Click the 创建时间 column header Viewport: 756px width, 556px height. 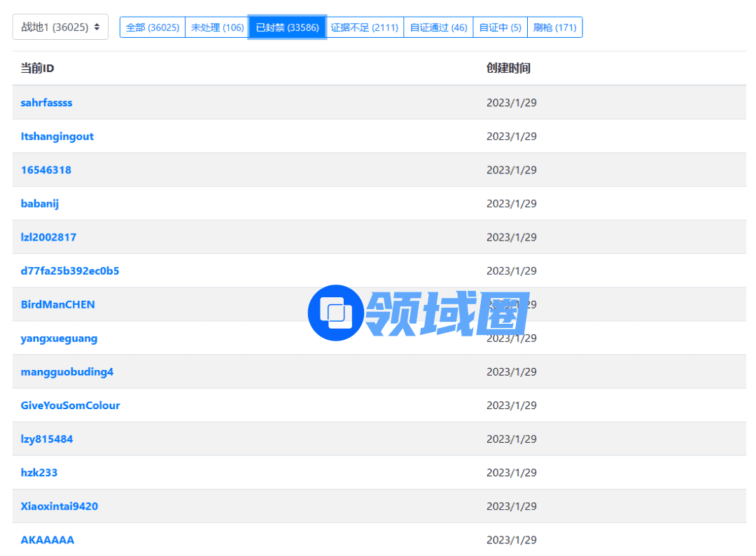click(508, 68)
